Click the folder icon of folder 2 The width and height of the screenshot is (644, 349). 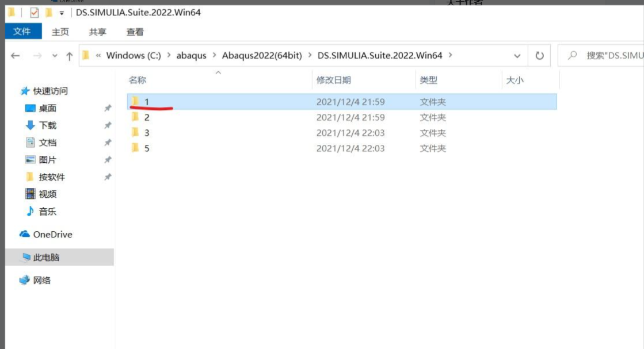[136, 117]
